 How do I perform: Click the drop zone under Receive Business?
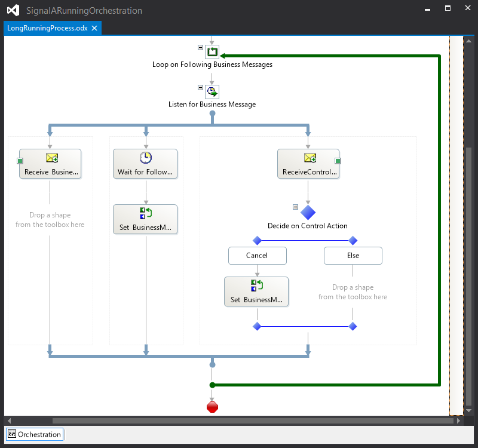(x=50, y=220)
